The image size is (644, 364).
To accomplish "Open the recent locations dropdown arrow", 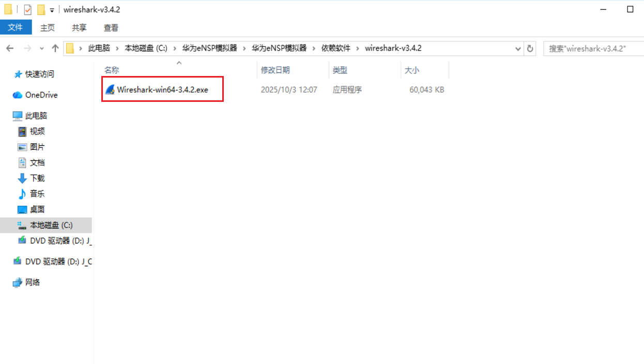I will click(41, 49).
